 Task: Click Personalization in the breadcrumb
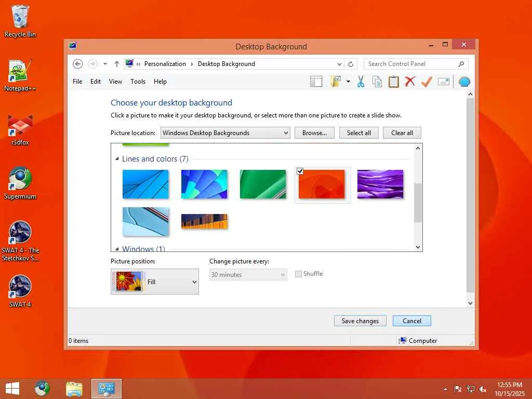click(x=165, y=64)
